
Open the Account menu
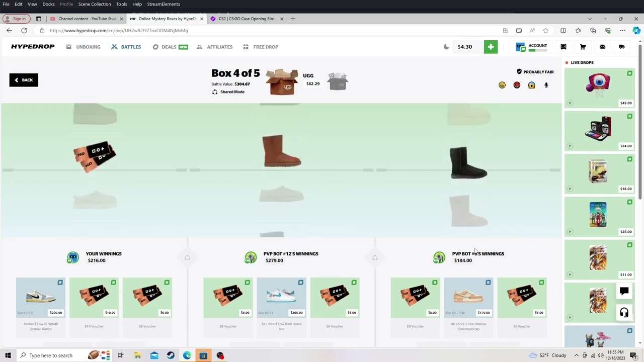coord(531,47)
